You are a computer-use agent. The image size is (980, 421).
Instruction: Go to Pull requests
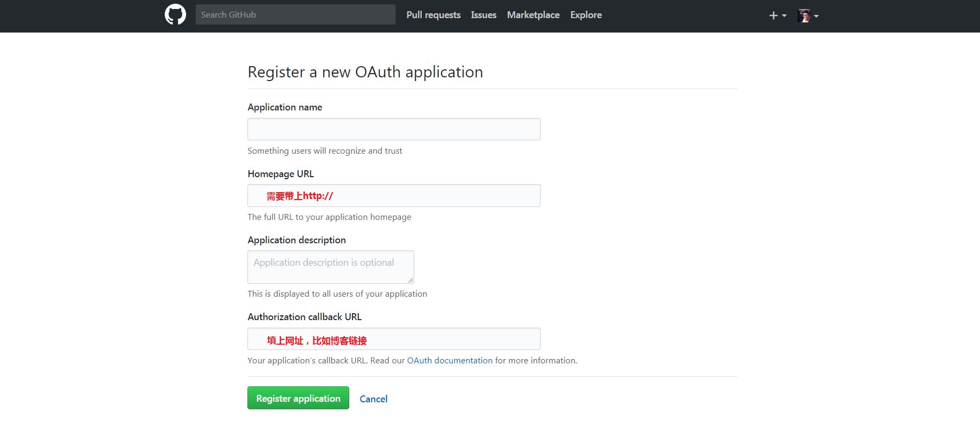(433, 15)
